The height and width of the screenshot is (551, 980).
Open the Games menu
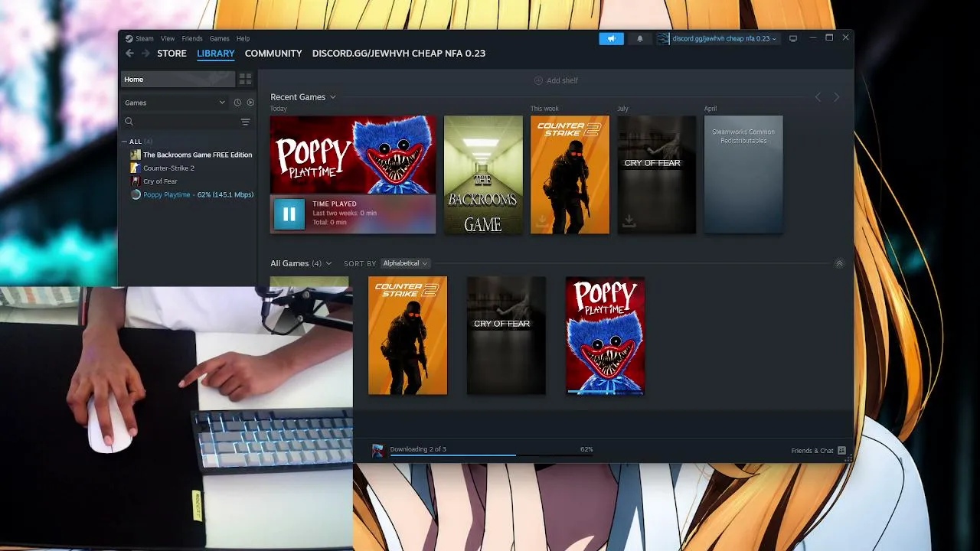pos(220,38)
